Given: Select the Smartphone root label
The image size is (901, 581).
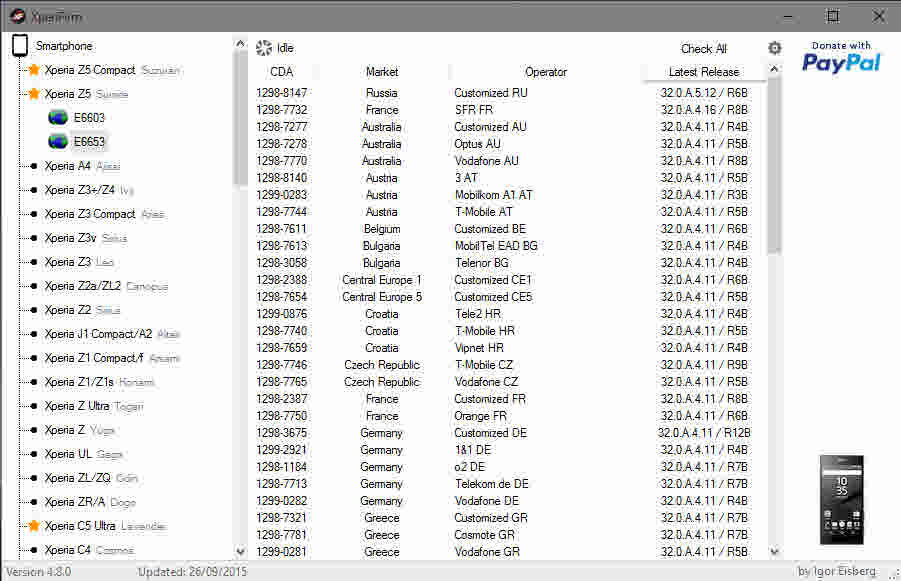Looking at the screenshot, I should point(64,46).
